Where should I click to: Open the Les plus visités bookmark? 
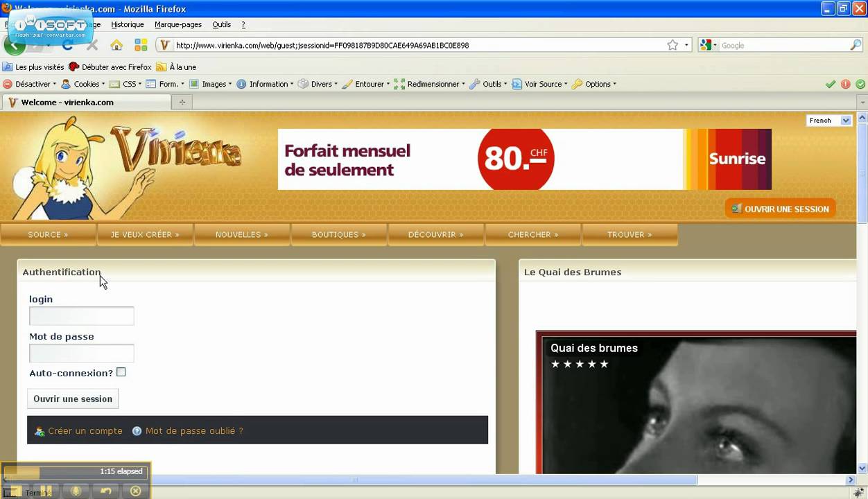tap(33, 67)
